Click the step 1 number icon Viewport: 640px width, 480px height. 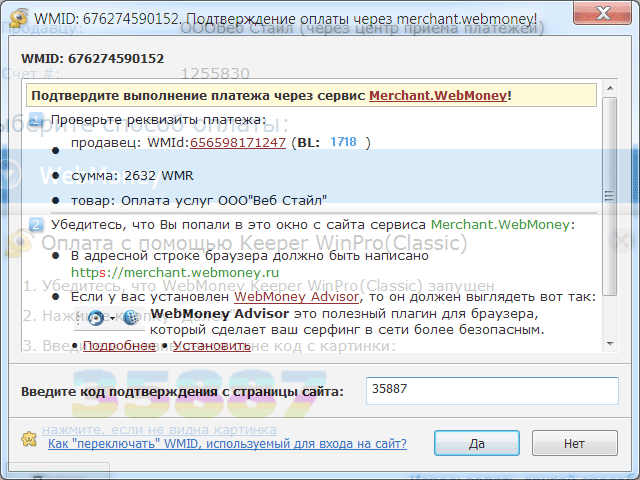36,120
